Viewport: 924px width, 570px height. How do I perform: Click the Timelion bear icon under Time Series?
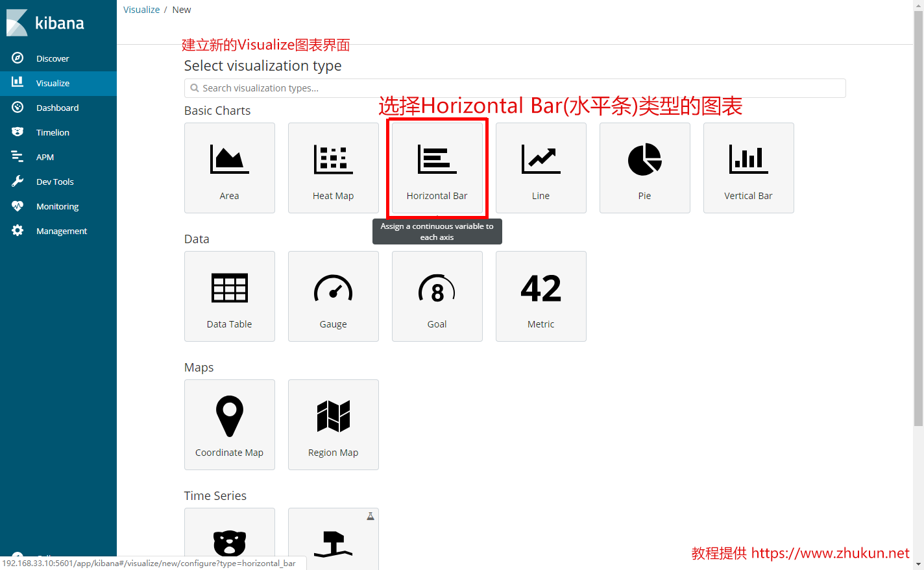(x=230, y=543)
